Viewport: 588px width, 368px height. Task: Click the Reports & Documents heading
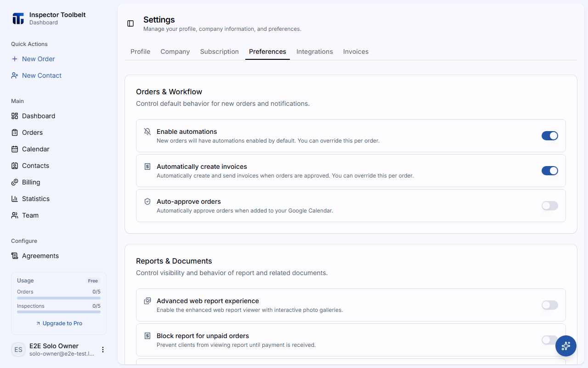click(174, 261)
